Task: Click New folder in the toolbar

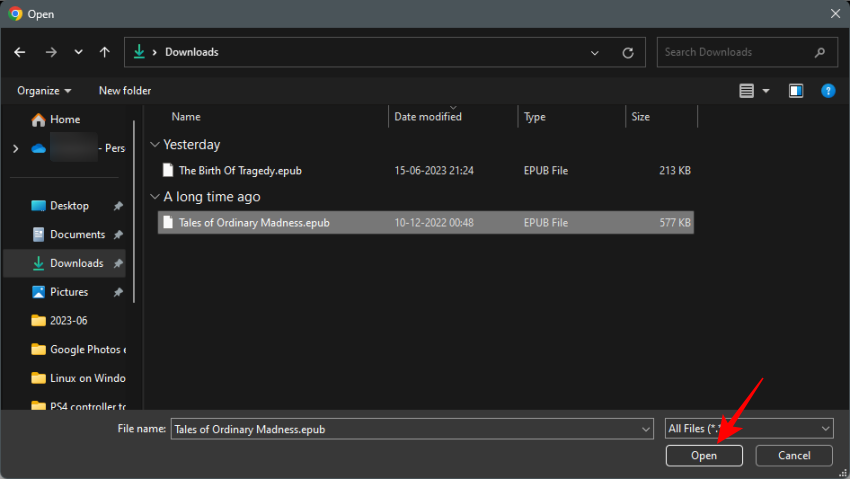Action: coord(125,91)
